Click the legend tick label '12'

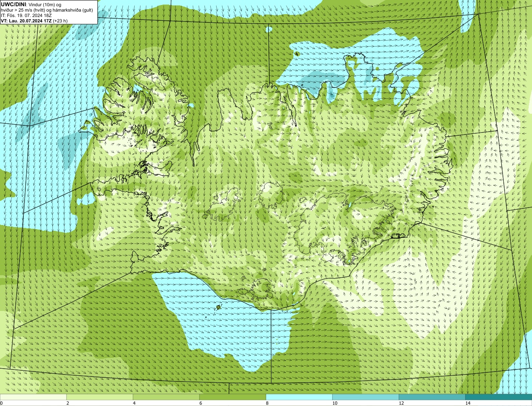[x=401, y=403]
